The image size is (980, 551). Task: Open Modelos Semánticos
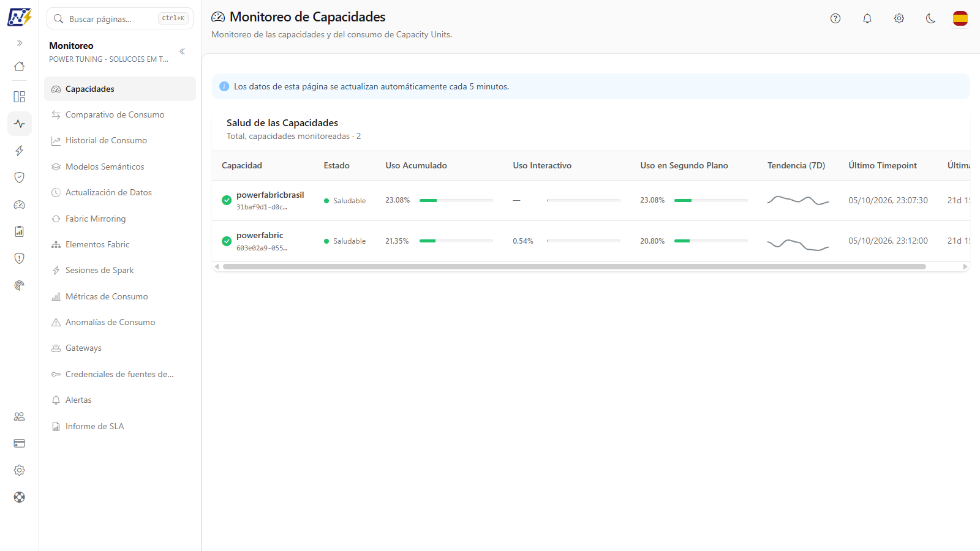pos(120,167)
